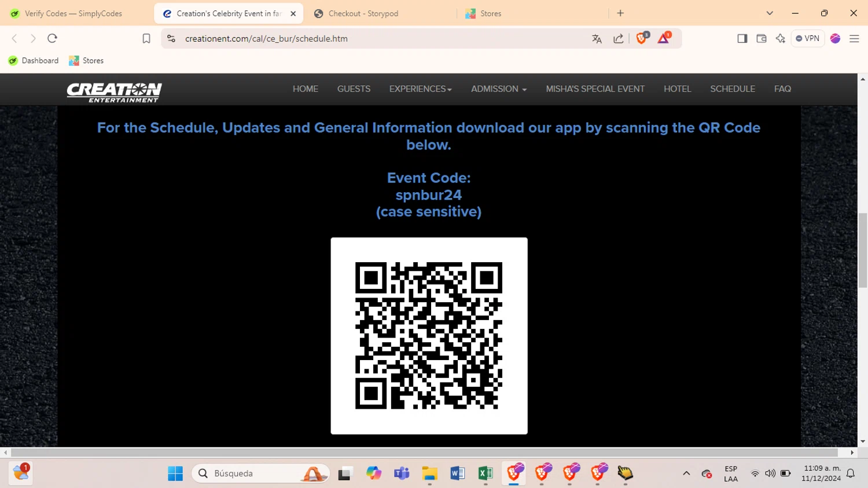Open site information icon in address bar
The height and width of the screenshot is (488, 868).
[x=171, y=38]
